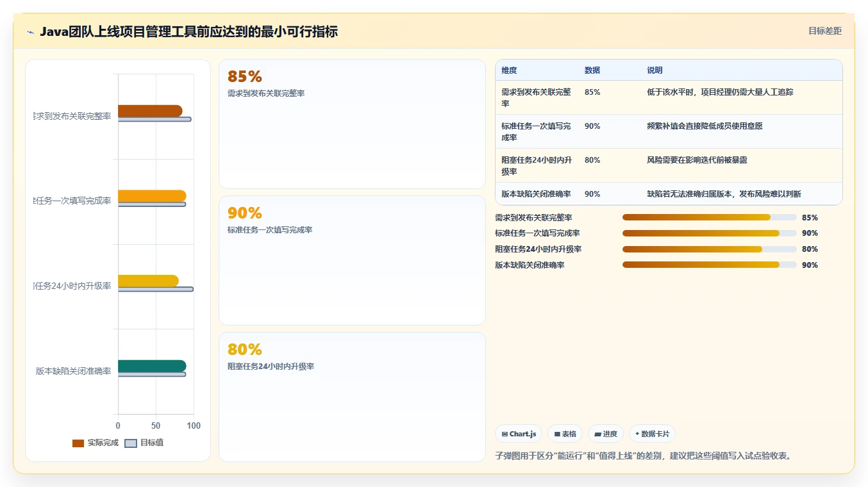This screenshot has width=868, height=487.
Task: Click the 数据卡片 chip
Action: pyautogui.click(x=652, y=434)
